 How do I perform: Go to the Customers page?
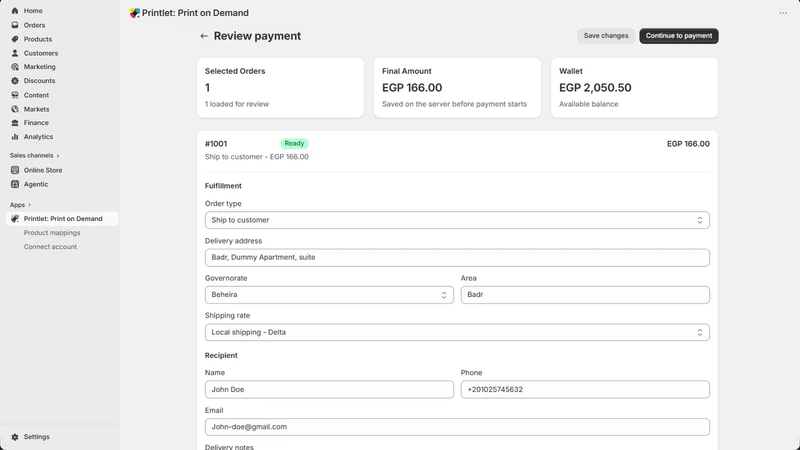click(x=41, y=53)
